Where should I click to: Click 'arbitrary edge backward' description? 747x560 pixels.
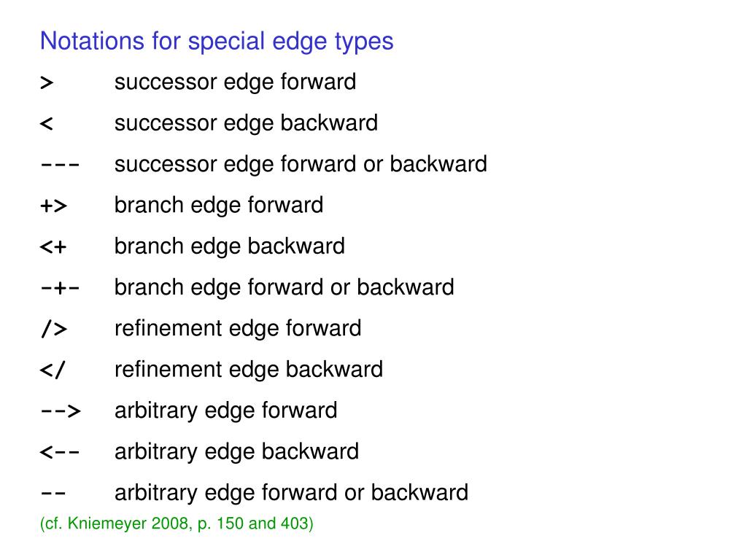pos(237,451)
